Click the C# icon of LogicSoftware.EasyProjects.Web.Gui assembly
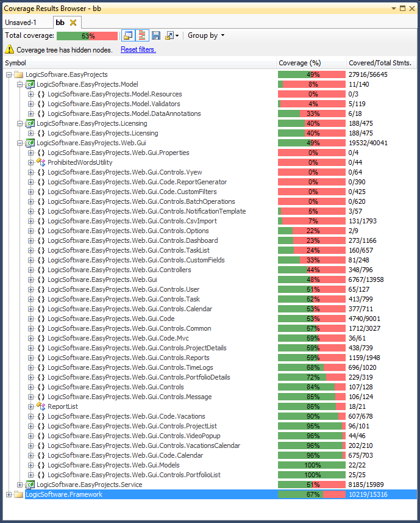Image resolution: width=420 pixels, height=523 pixels. (30, 143)
